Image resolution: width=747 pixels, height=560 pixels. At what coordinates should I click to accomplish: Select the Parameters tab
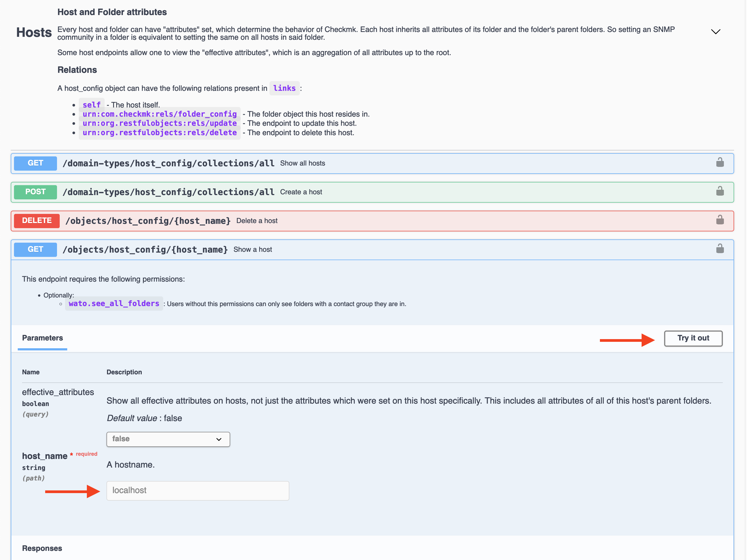click(x=42, y=338)
